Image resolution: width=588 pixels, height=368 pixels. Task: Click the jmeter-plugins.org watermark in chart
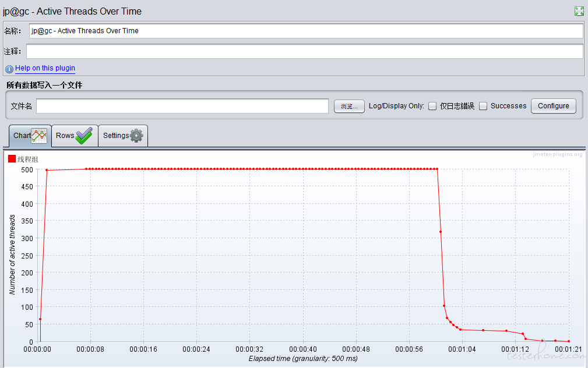pyautogui.click(x=557, y=154)
